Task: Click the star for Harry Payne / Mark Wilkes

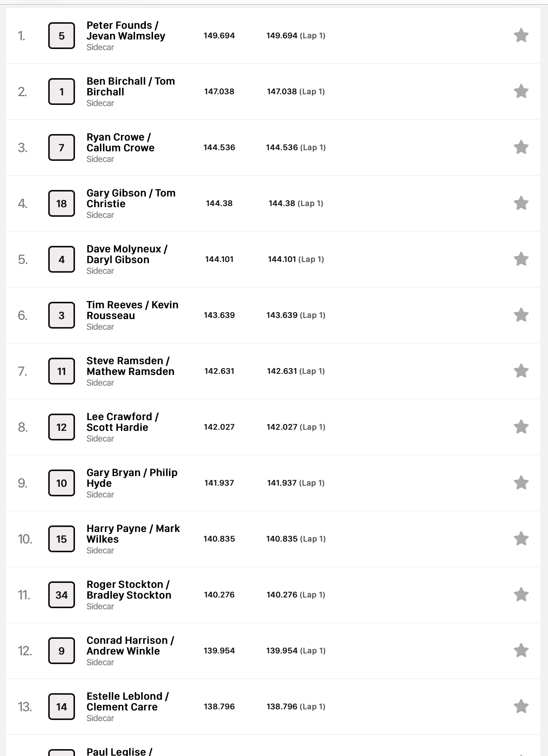Action: coord(521,539)
